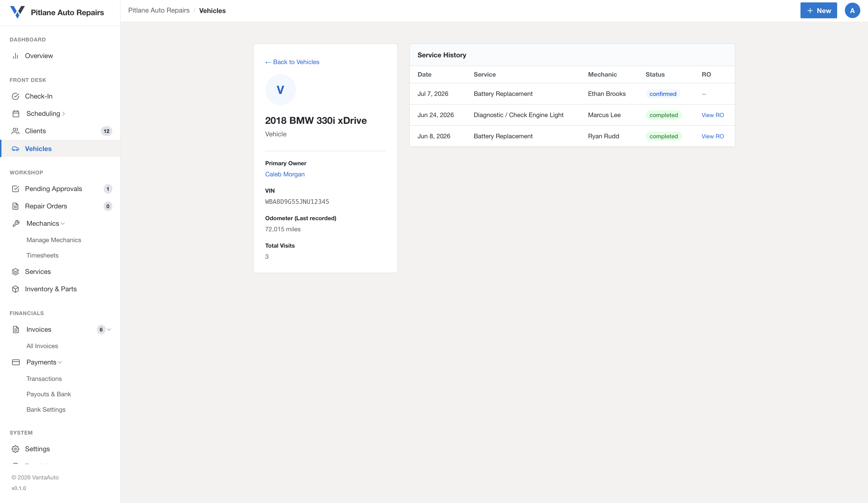Click the New button
Viewport: 868px width, 503px height.
tap(818, 11)
